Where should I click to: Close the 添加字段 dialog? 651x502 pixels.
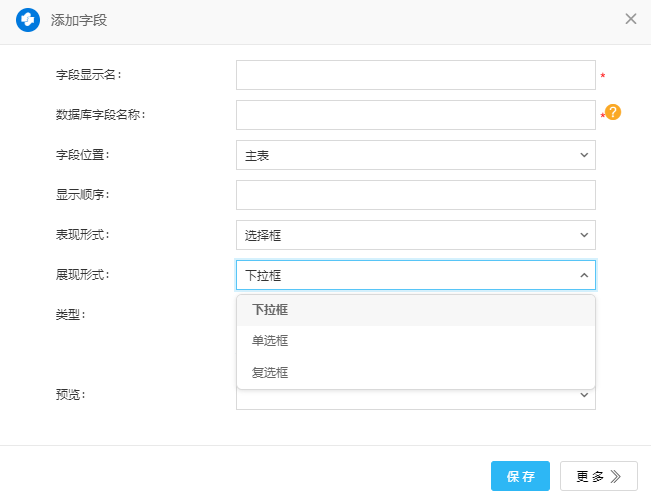[630, 19]
